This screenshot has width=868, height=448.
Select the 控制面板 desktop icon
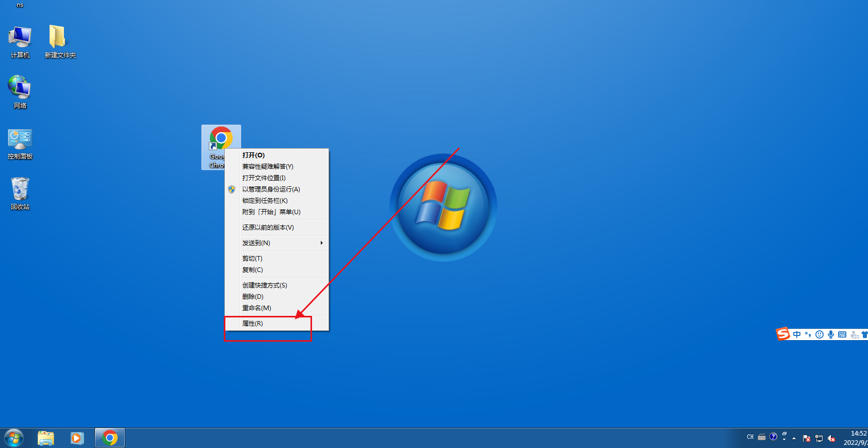coord(20,143)
